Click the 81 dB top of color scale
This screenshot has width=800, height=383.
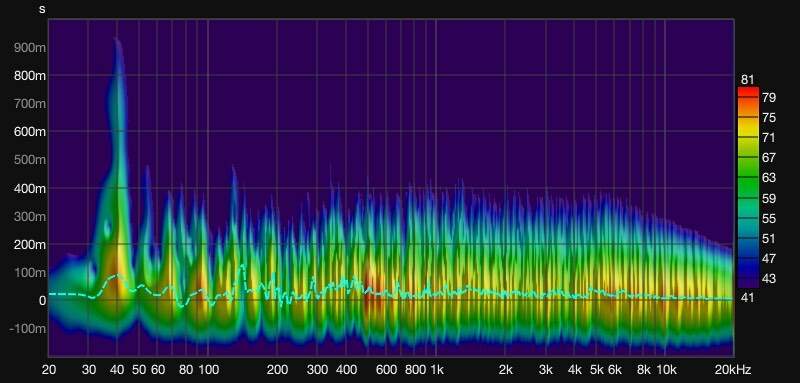(747, 80)
